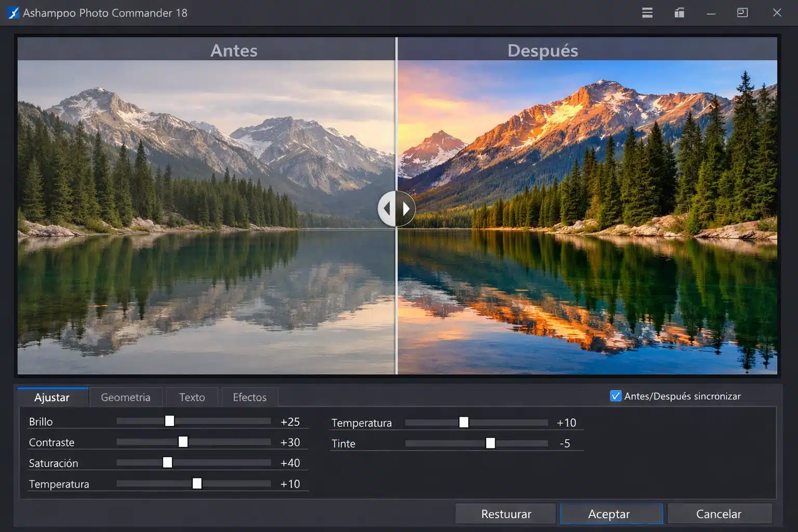The width and height of the screenshot is (798, 532).
Task: Open the hamburger menu in the title bar
Action: [x=647, y=12]
